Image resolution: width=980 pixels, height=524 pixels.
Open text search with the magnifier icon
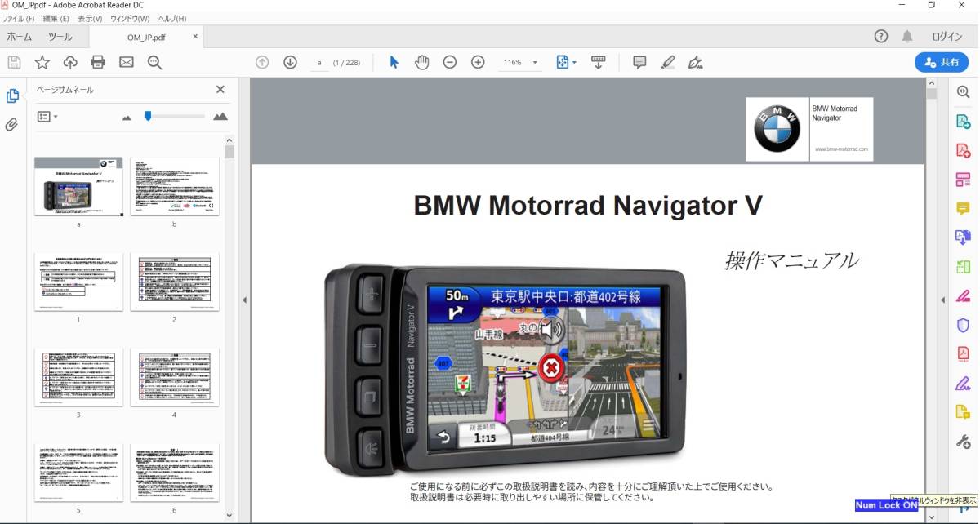154,62
